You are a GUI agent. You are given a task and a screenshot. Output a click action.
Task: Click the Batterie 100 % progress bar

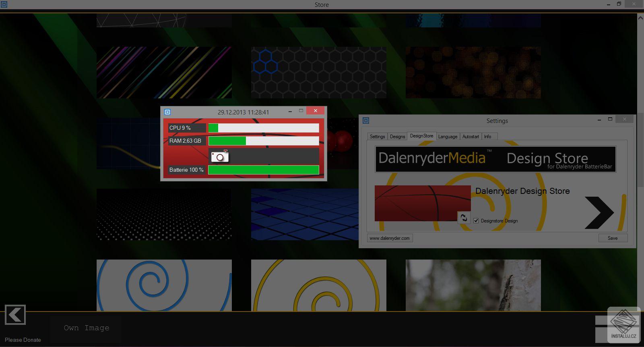(264, 170)
